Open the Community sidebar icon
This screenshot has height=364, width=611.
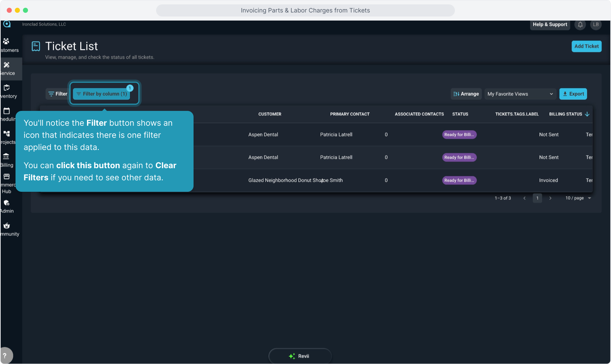pyautogui.click(x=6, y=226)
